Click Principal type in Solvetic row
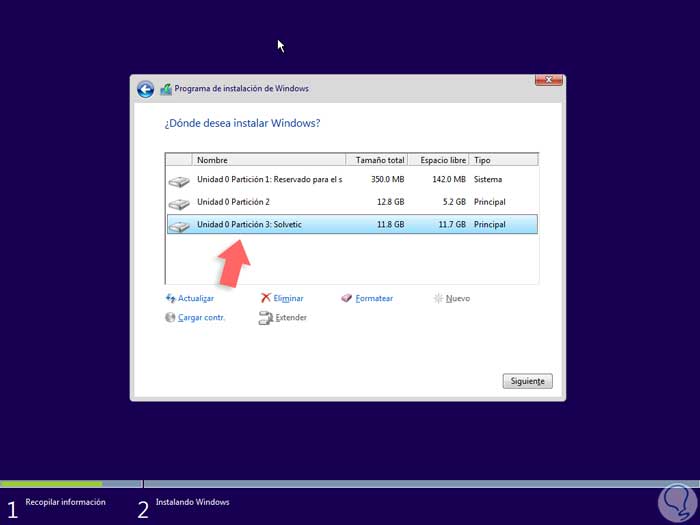Screen dimensions: 700x525 click(490, 224)
